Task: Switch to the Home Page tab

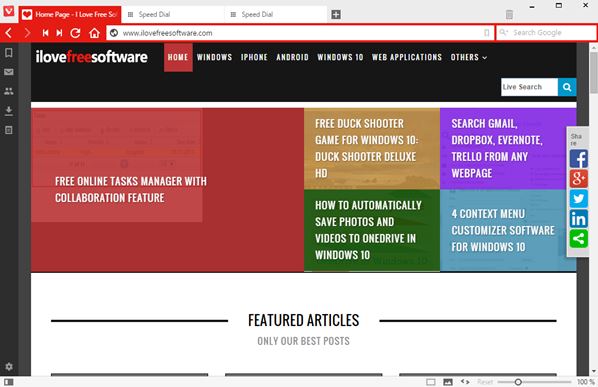Action: (70, 14)
